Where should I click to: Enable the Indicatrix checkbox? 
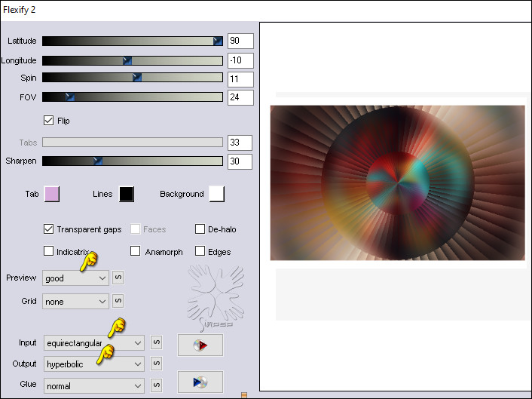(49, 252)
